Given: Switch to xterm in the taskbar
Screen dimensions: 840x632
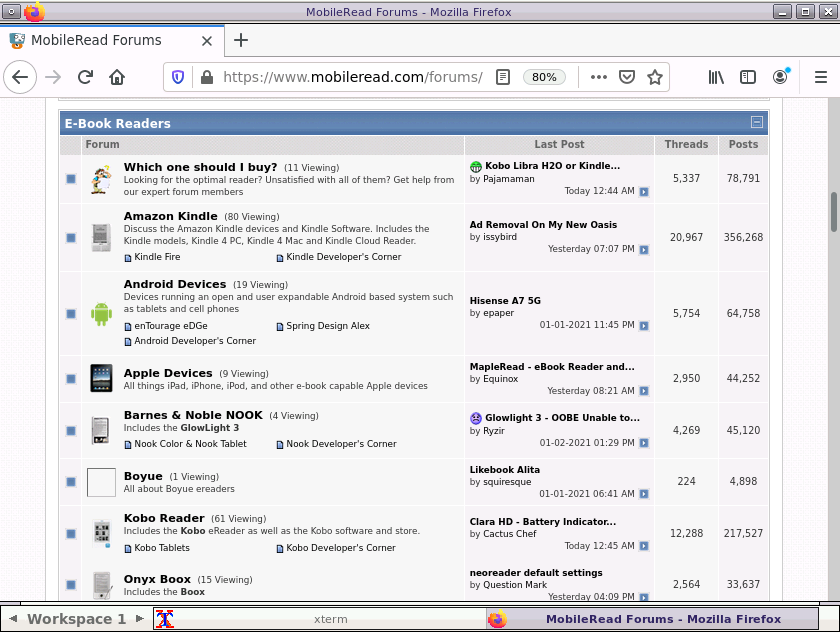Looking at the screenshot, I should 320,619.
